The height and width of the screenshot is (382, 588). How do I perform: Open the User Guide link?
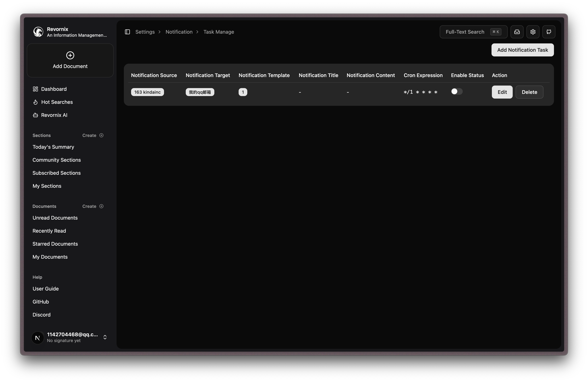tap(46, 289)
